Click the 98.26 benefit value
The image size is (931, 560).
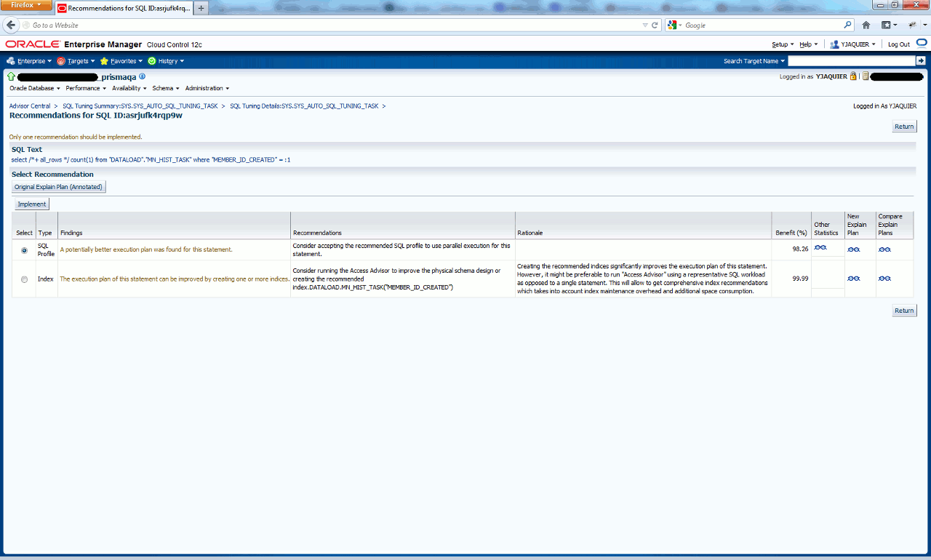coord(800,249)
